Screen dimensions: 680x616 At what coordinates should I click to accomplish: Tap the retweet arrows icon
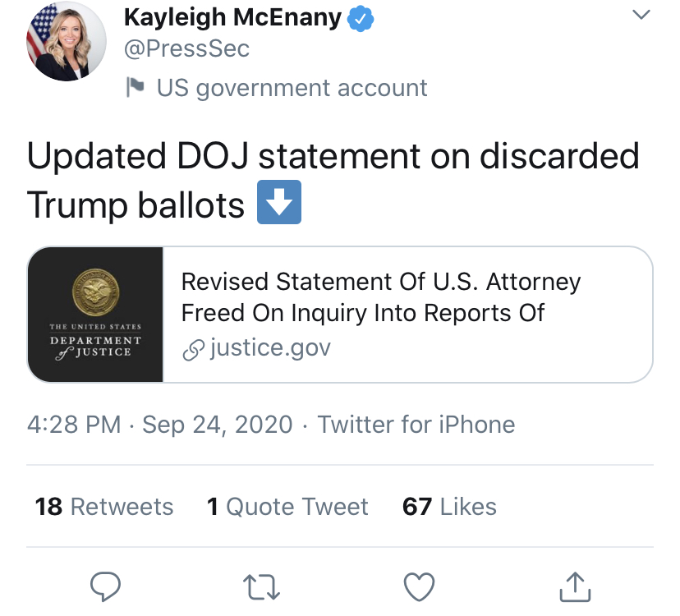(x=263, y=586)
